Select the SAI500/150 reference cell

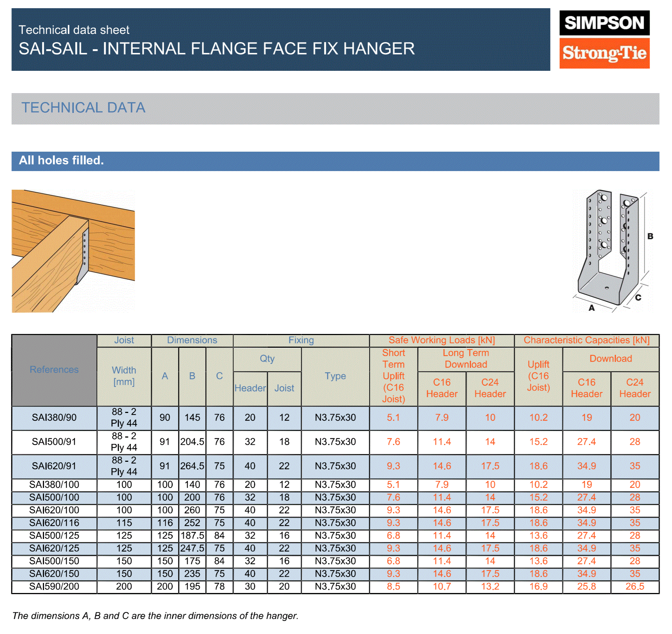[54, 561]
